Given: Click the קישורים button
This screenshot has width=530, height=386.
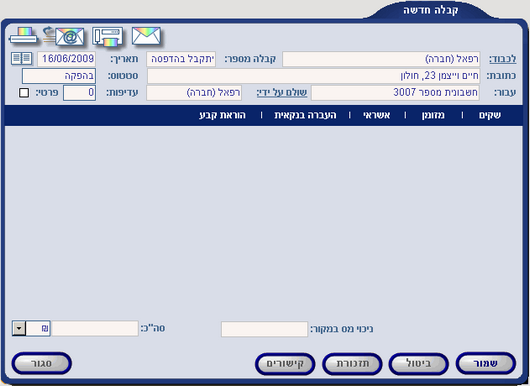Looking at the screenshot, I should pos(285,364).
